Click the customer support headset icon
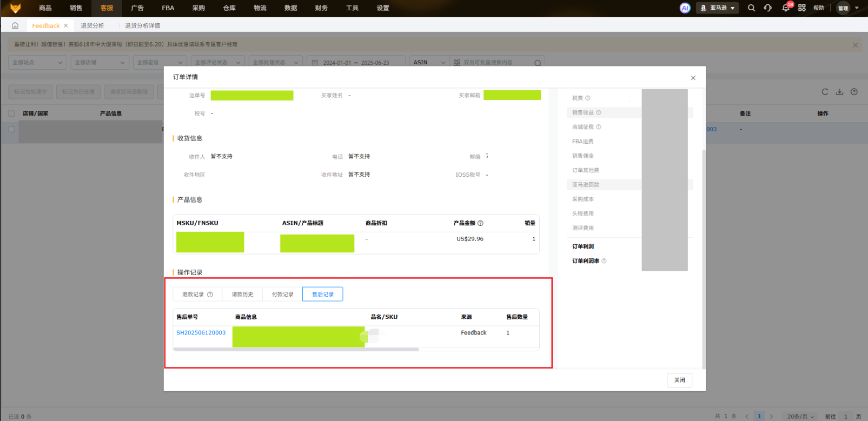 (768, 8)
